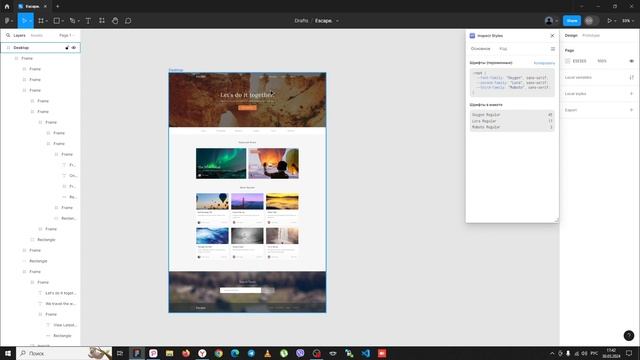Toggle lock on the Desktop layer
Screen dimensions: 640x360
(67, 48)
